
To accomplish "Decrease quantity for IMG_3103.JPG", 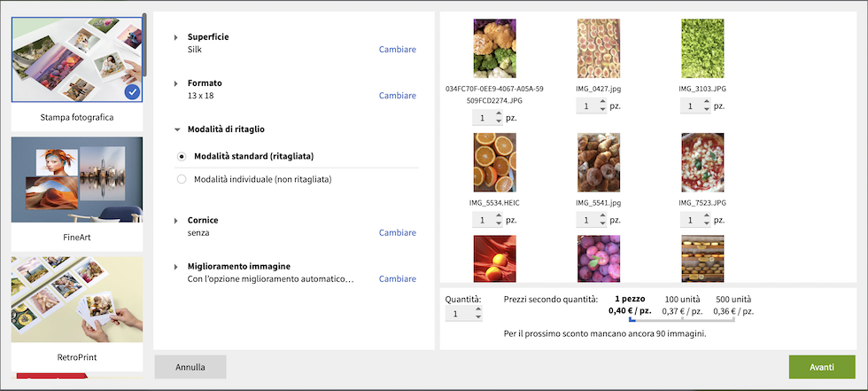I will pos(706,110).
